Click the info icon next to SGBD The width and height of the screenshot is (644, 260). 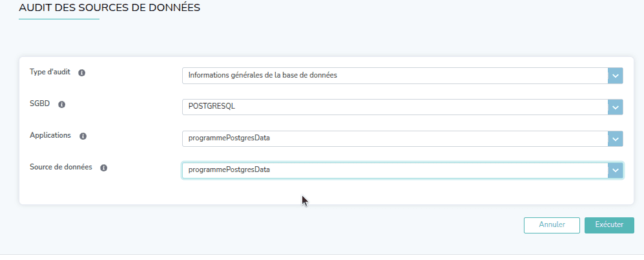pos(62,104)
